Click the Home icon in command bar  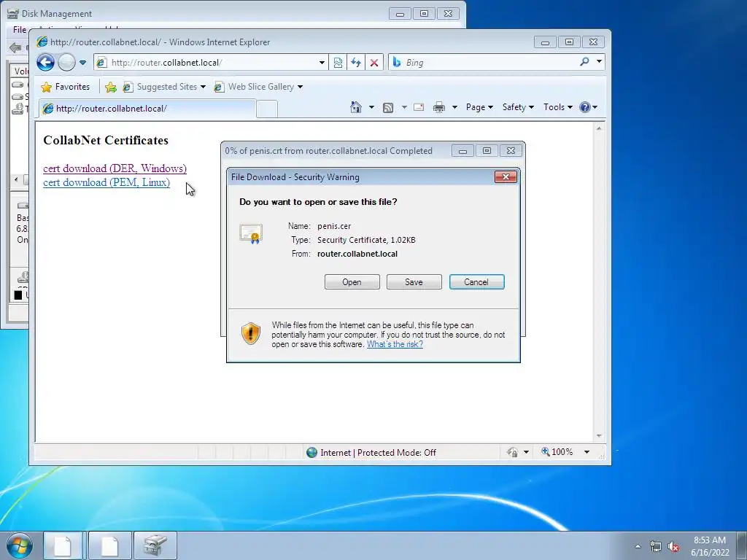coord(356,107)
